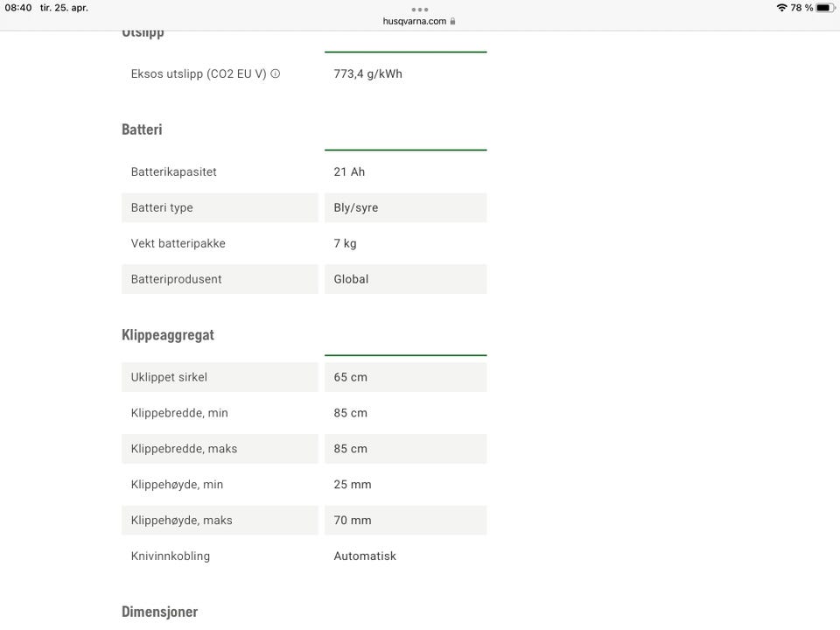This screenshot has height=630, width=840.
Task: Select the 'Uklippet sirkel' label
Action: click(169, 377)
